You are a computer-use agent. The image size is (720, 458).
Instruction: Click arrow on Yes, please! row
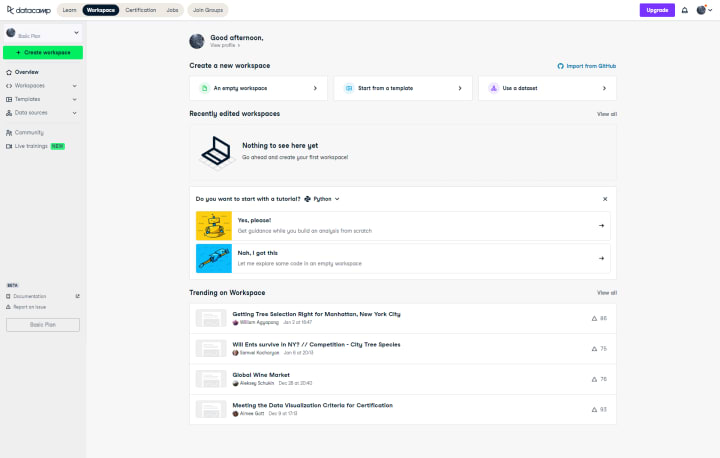click(601, 226)
